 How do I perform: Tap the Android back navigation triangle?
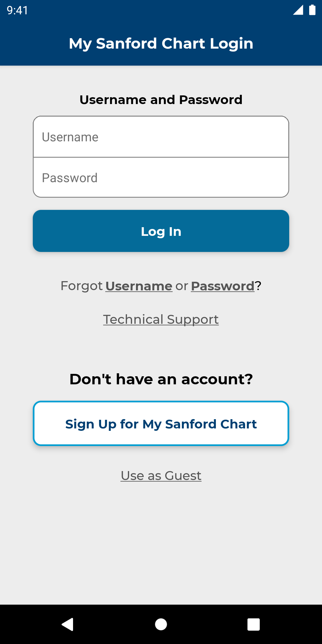[x=68, y=624]
